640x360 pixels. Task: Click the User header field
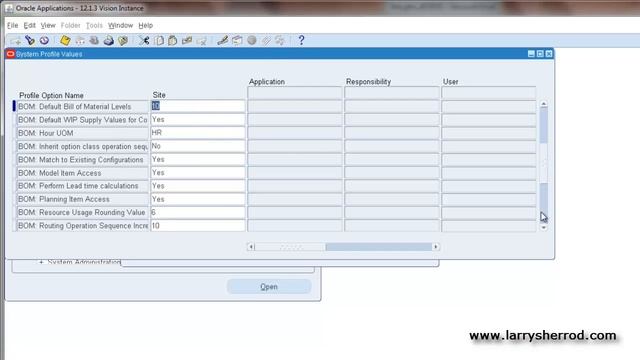pos(489,93)
